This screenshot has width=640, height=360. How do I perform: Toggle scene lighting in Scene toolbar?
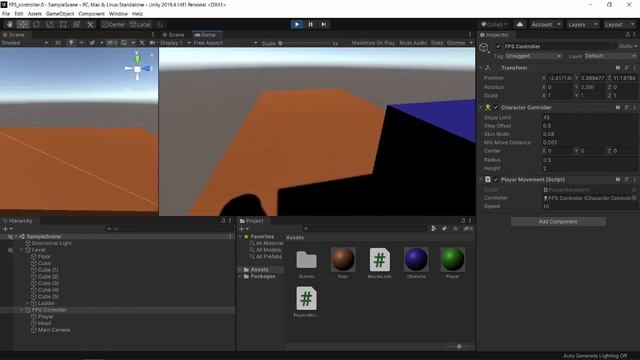click(71, 42)
